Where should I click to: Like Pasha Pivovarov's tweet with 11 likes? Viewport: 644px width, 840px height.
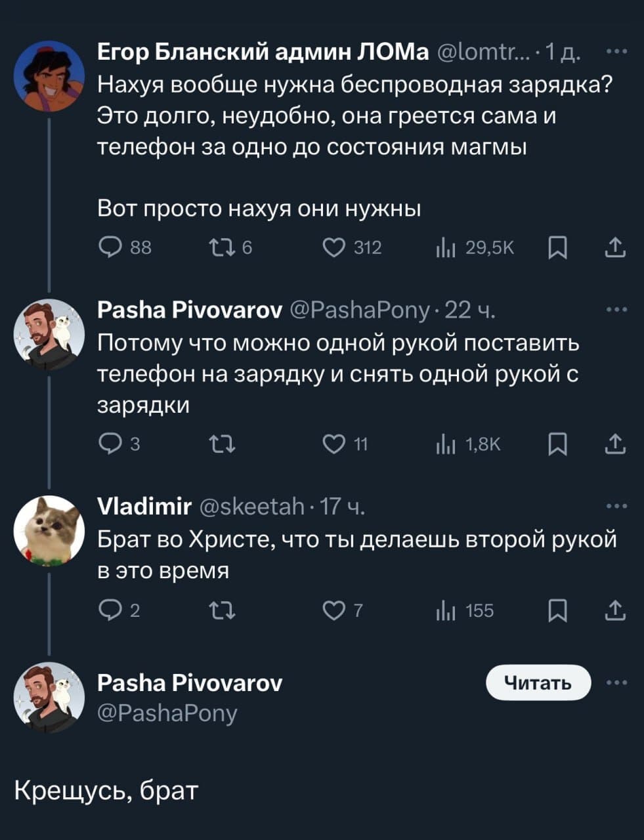(x=334, y=445)
